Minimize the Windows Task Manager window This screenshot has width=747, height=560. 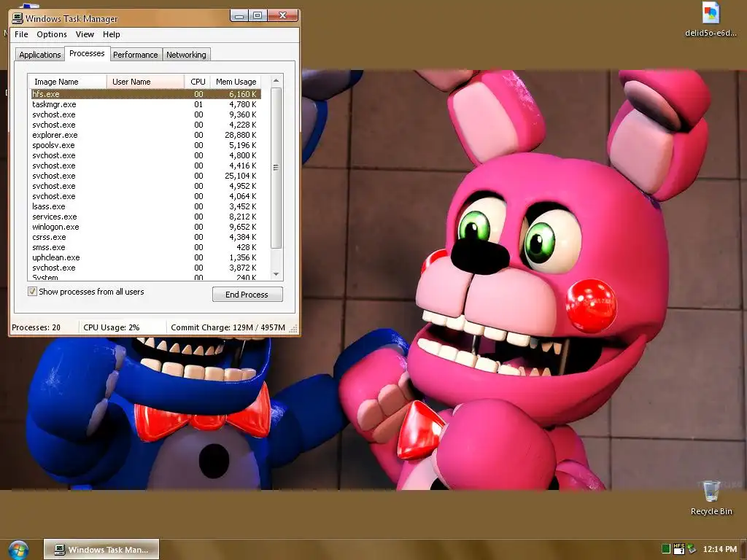(239, 16)
